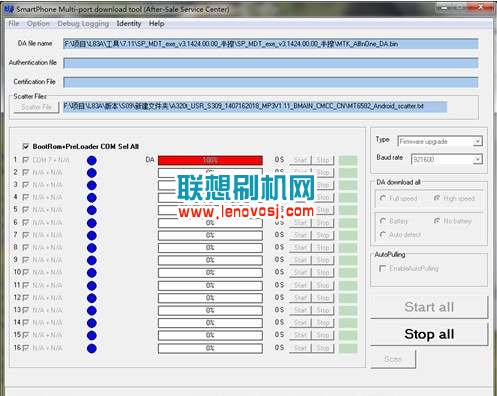
Task: Toggle port 9 checkbox
Action: coord(25,260)
